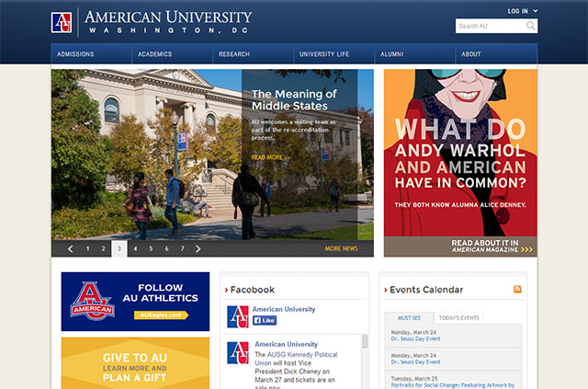Click Read More on Middle States story

(x=271, y=157)
